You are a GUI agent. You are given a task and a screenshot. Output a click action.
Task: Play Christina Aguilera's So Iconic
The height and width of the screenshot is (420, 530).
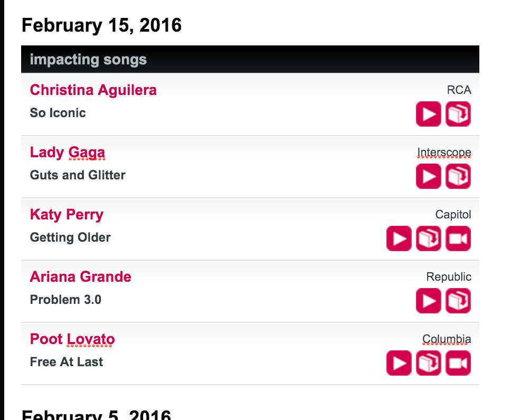pos(428,114)
